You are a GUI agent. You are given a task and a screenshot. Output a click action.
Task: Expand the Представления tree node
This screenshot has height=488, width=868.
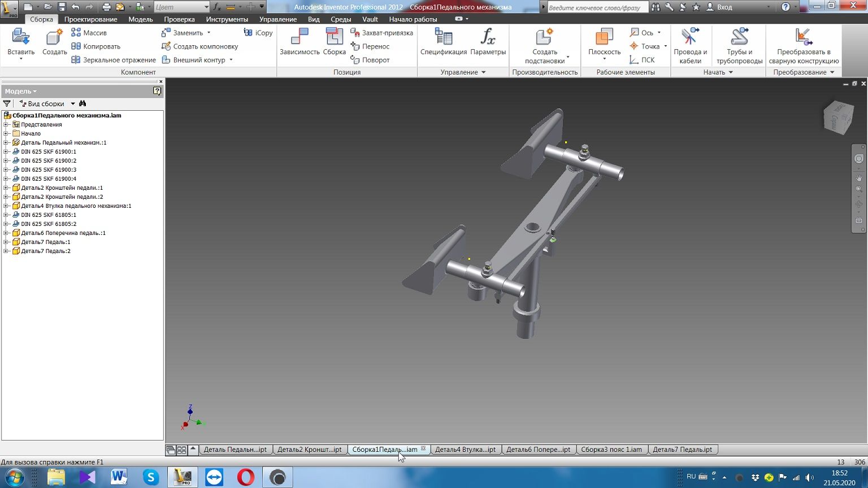[6, 124]
